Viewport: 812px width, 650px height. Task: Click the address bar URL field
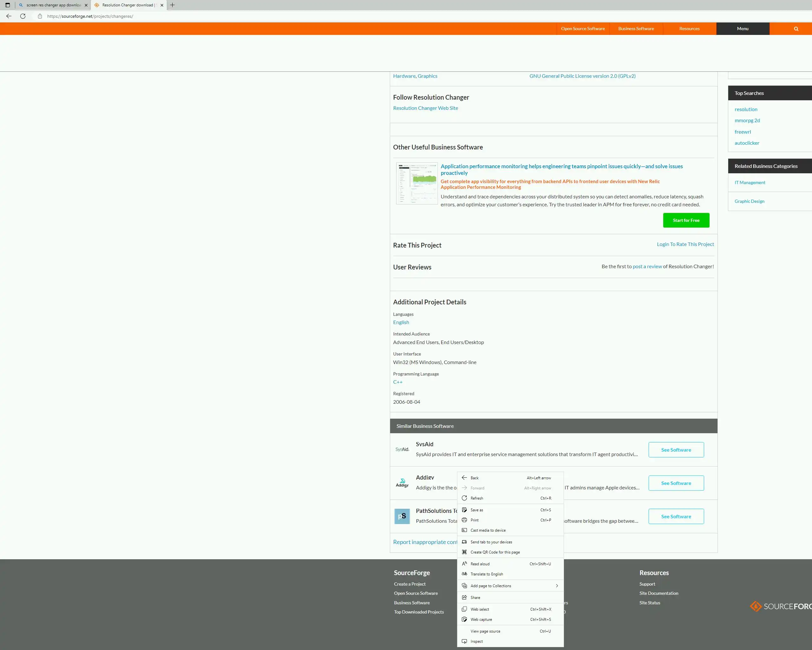[x=226, y=16]
